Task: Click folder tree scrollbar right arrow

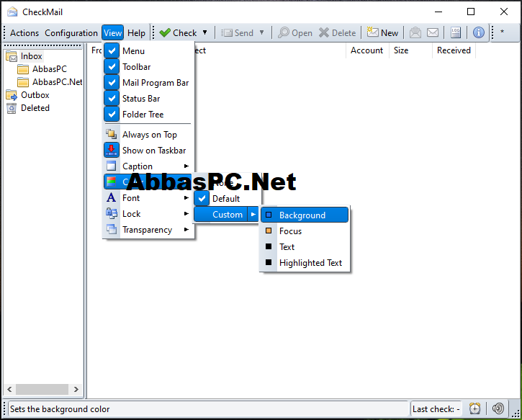Action: click(76, 389)
